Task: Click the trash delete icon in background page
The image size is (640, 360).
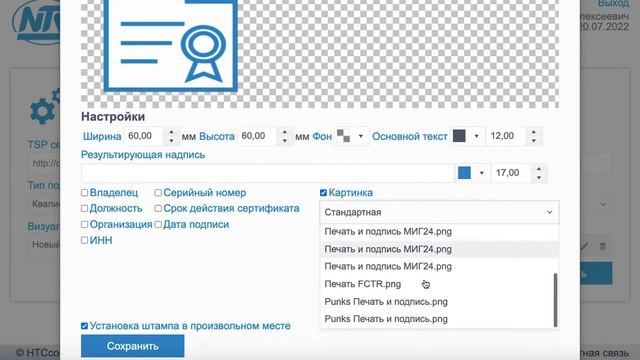Action: click(x=603, y=246)
